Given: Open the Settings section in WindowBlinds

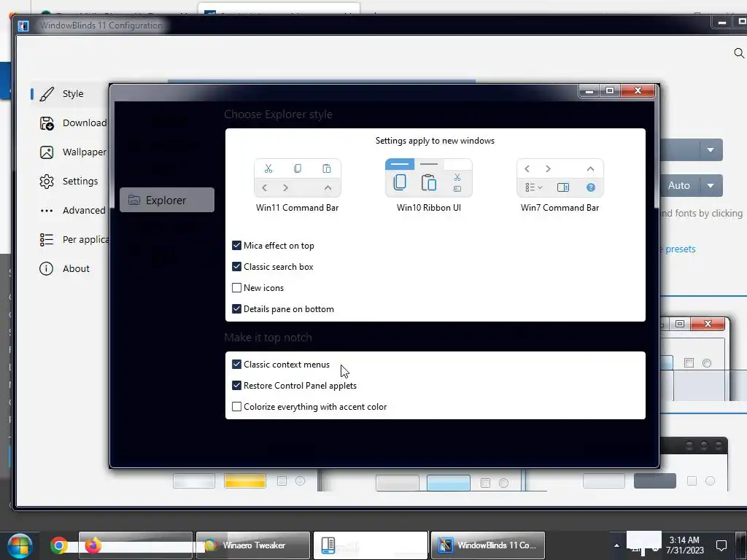Looking at the screenshot, I should click(70, 181).
